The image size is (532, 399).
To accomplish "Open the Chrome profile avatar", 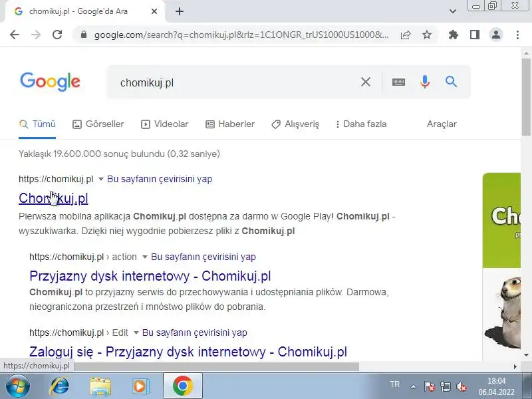I will coord(496,35).
